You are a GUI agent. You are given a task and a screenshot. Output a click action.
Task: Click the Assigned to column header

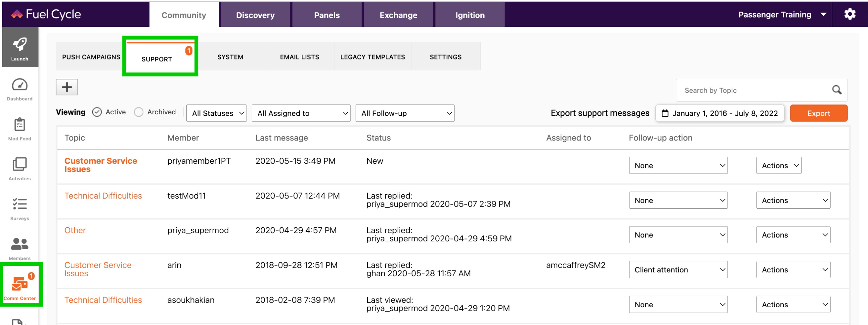point(569,138)
